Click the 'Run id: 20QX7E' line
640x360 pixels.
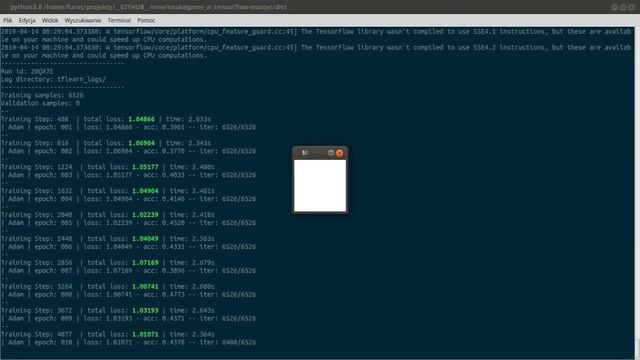click(x=27, y=71)
